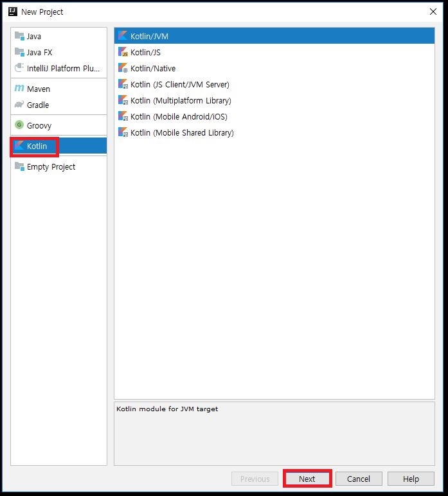Click the Kotlin Mobile Shared Library icon
Image resolution: width=448 pixels, height=496 pixels.
coord(123,132)
